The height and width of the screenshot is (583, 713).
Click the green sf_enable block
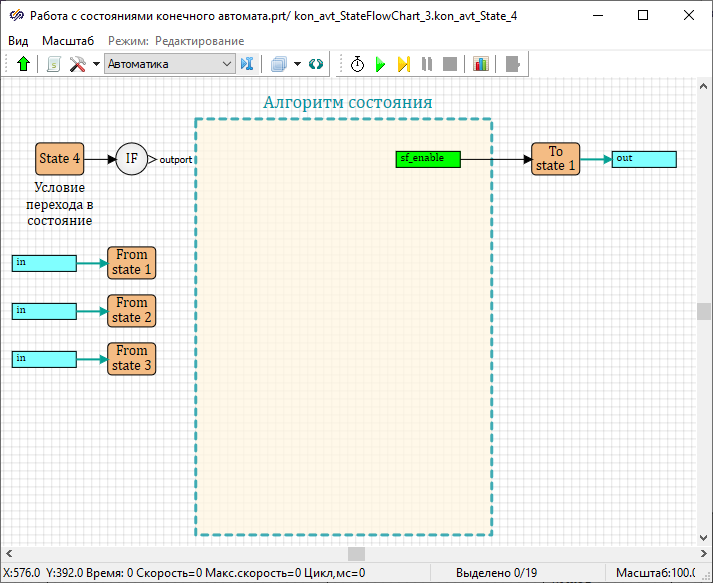pyautogui.click(x=428, y=158)
